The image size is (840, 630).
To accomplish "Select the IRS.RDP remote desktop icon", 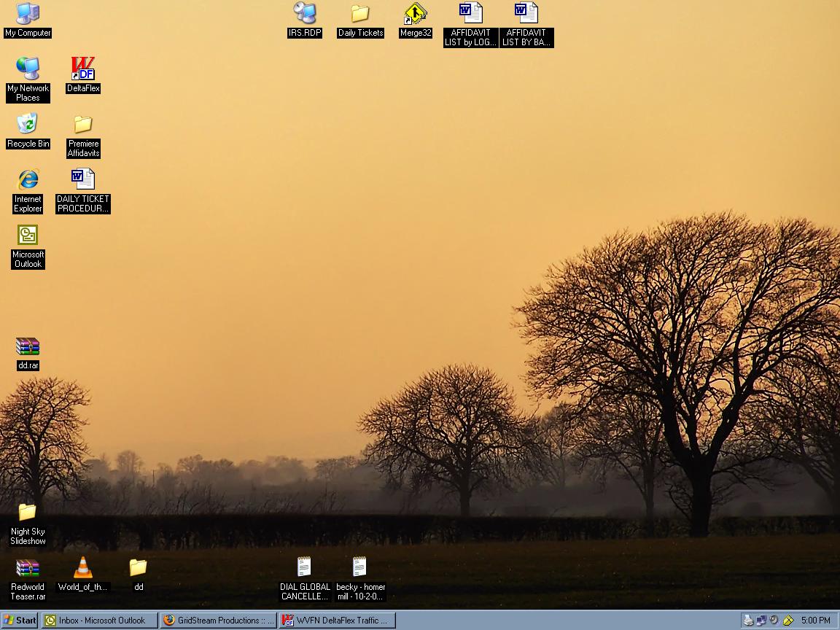I will tap(304, 14).
